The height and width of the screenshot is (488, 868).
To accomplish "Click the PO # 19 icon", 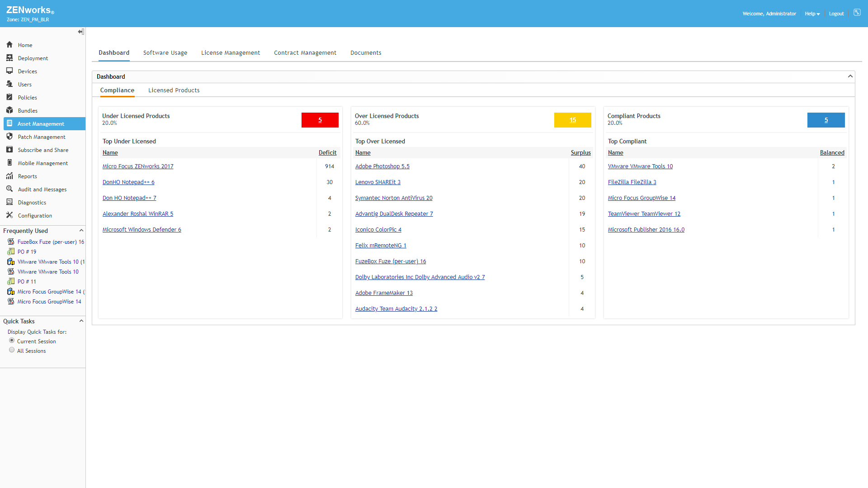I will coord(11,252).
